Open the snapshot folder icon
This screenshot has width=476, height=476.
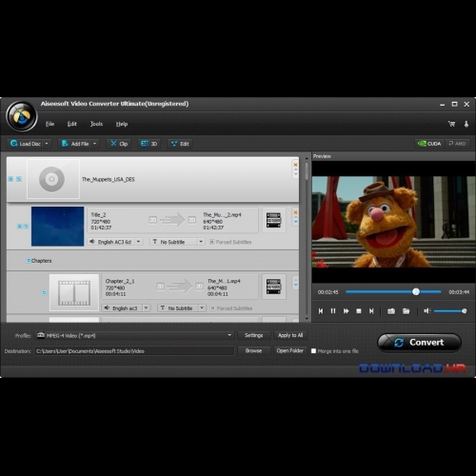[x=407, y=311]
